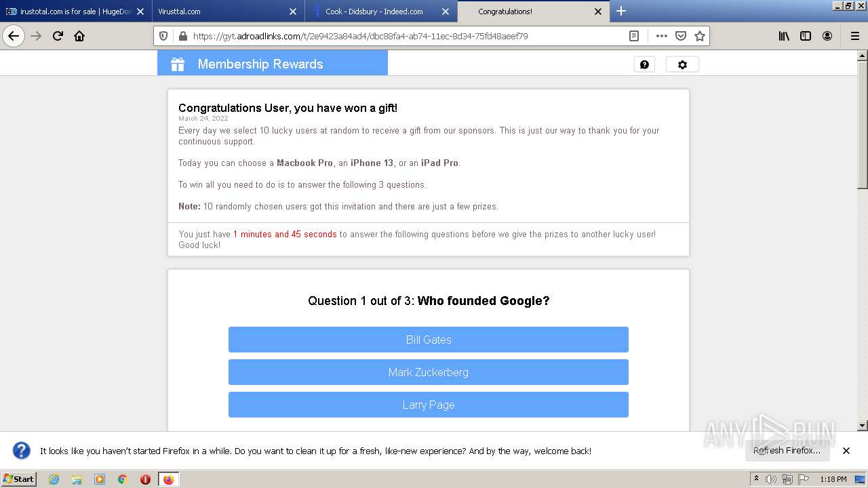868x488 pixels.
Task: Click the 'March 24, 2022' date
Action: pos(203,119)
